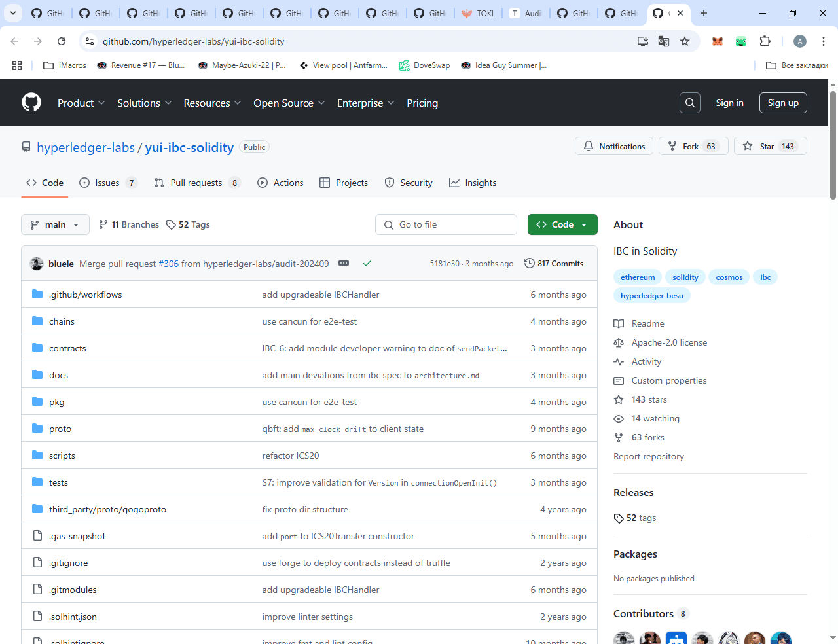Screen dimensions: 838x644
Task: Switch to the Issues tab
Action: 107,183
